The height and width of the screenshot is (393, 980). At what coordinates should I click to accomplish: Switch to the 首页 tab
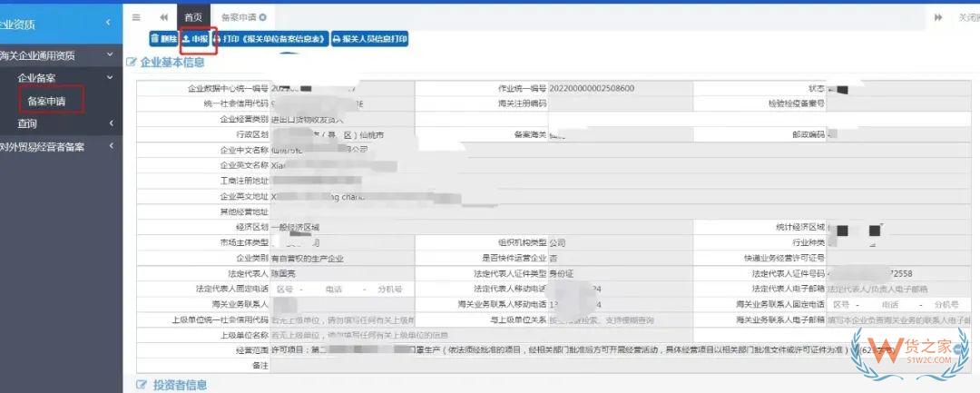click(x=193, y=17)
